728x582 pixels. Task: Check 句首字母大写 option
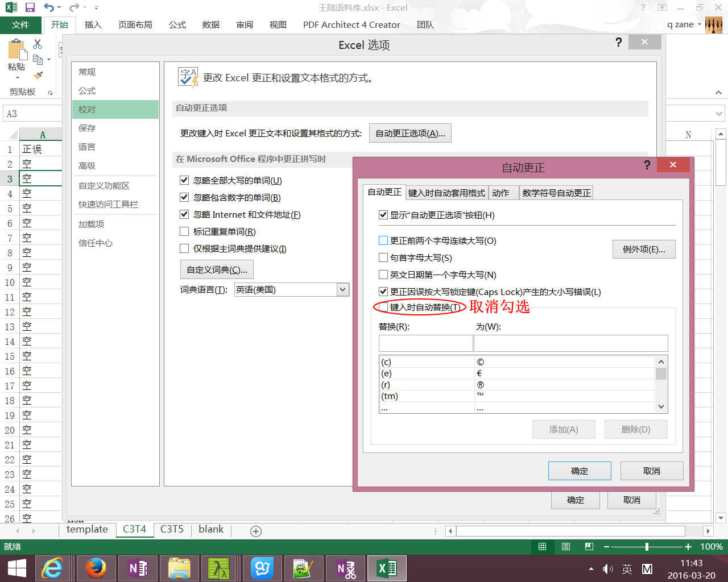pyautogui.click(x=383, y=257)
